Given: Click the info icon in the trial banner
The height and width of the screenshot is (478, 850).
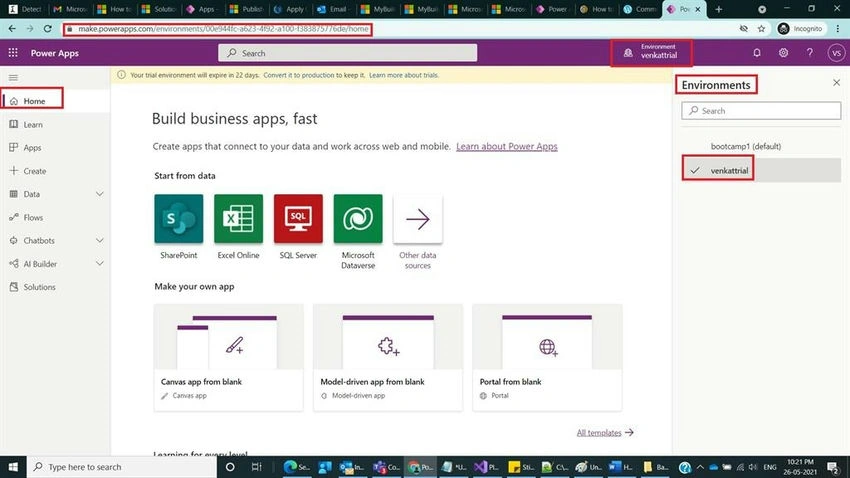Looking at the screenshot, I should coord(121,75).
